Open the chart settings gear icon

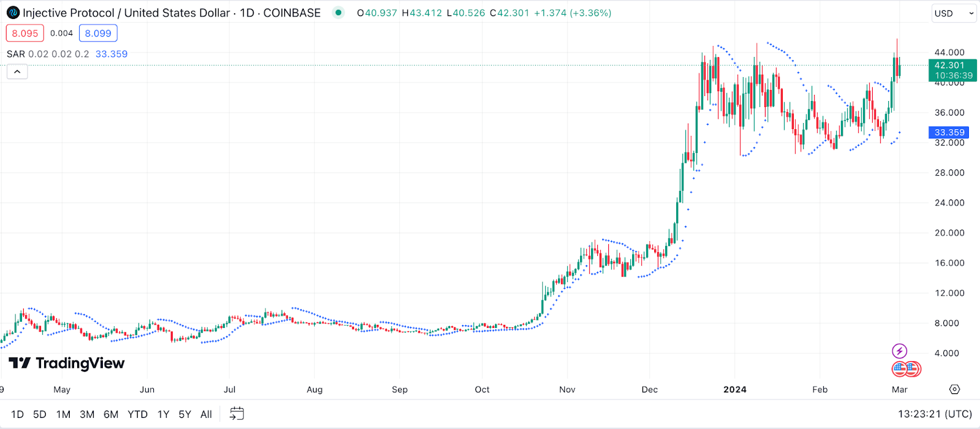[954, 389]
